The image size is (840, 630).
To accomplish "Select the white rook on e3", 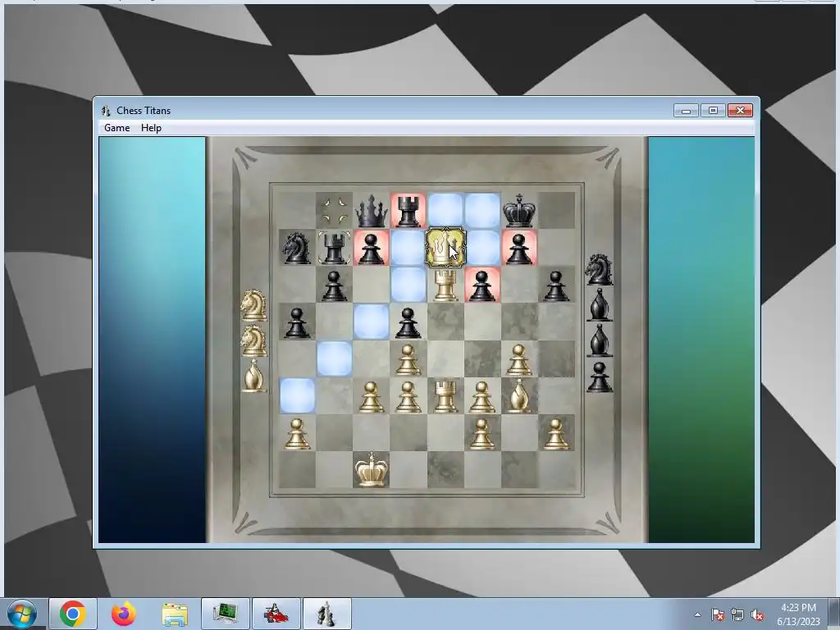I will (x=445, y=396).
